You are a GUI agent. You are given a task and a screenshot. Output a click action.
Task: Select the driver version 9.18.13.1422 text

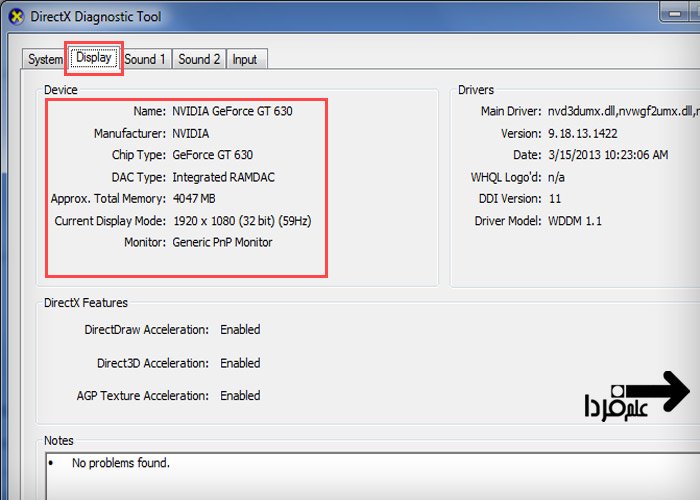point(583,133)
